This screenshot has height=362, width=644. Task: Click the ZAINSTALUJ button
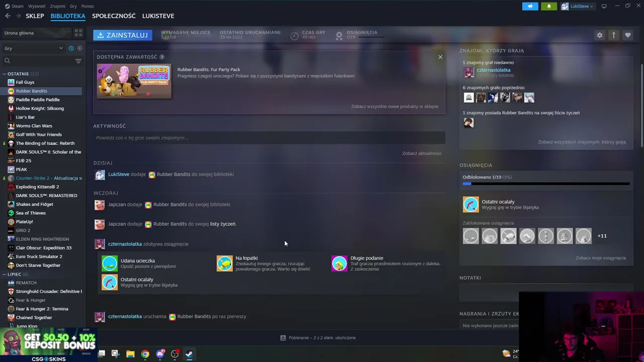tap(123, 35)
